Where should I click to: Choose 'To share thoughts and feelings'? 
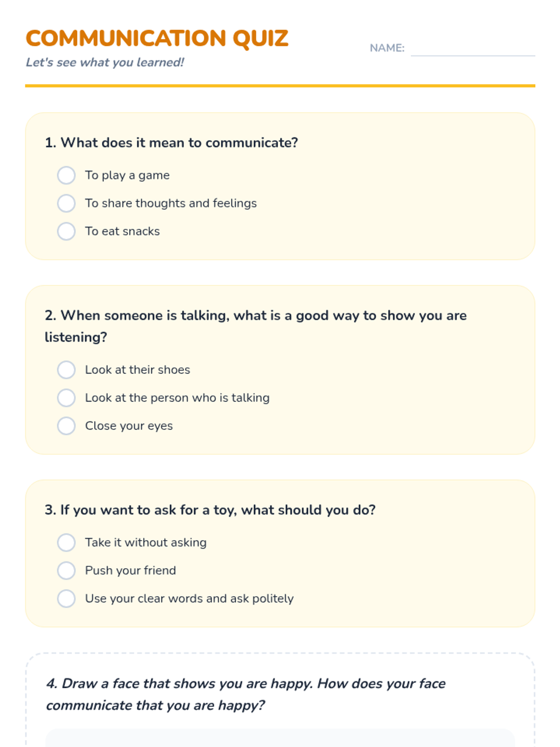point(66,204)
